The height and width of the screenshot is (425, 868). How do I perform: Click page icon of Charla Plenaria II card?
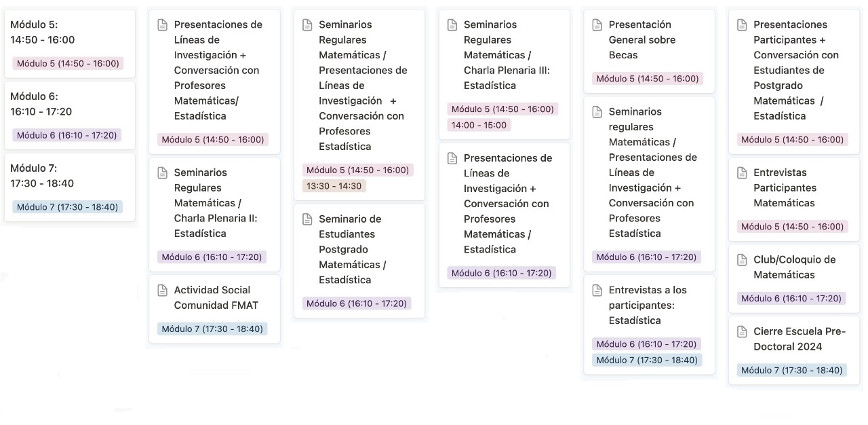point(162,173)
